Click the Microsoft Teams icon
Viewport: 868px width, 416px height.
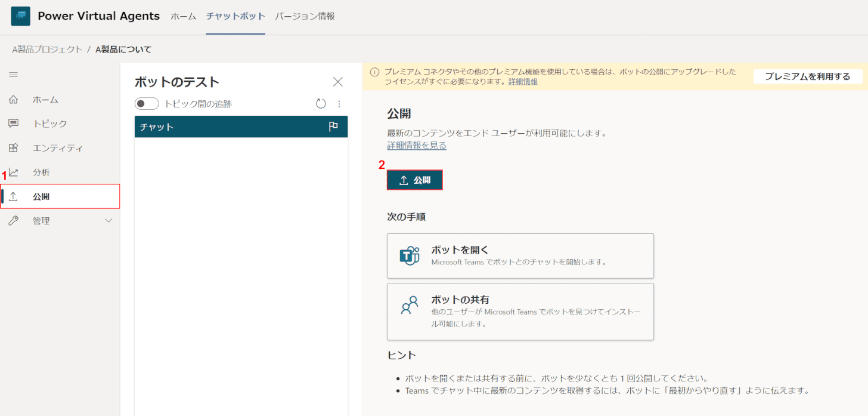410,255
